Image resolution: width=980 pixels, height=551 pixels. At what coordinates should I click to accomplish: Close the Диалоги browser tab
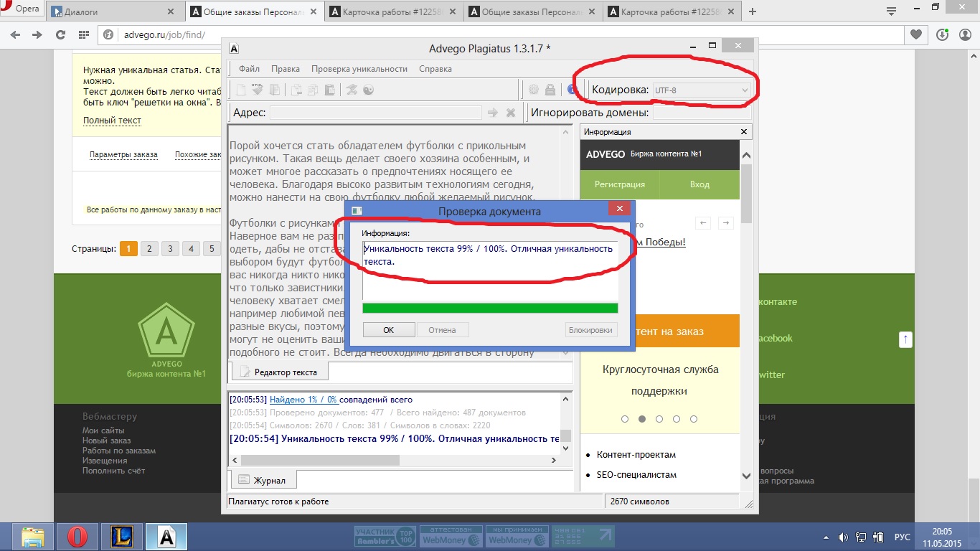170,12
